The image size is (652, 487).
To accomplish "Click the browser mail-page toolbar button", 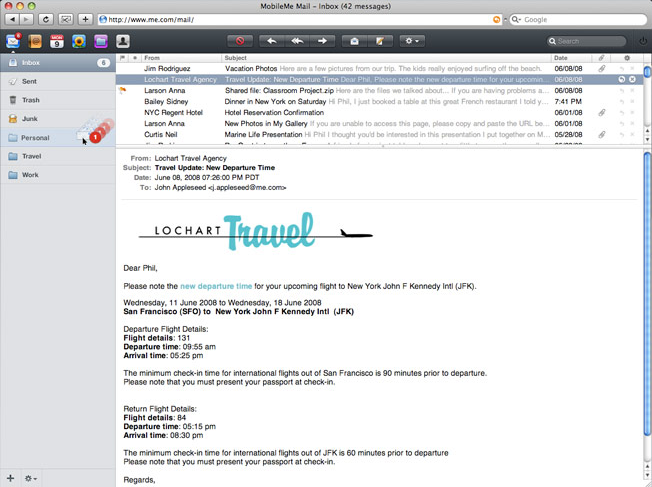I will point(66,20).
